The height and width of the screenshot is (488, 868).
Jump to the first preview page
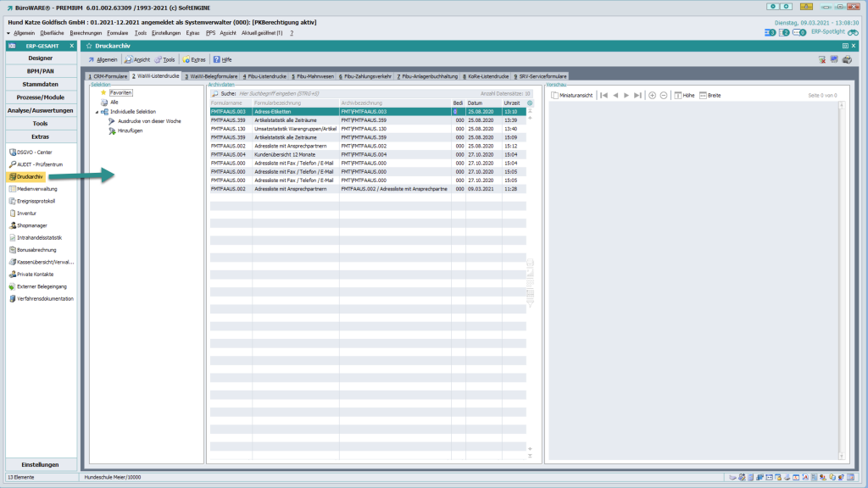click(604, 95)
